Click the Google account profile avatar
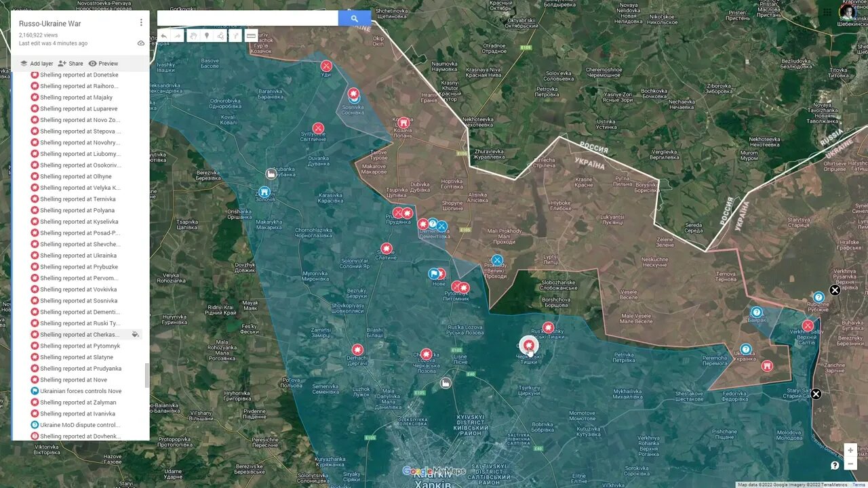This screenshot has width=868, height=488. pyautogui.click(x=848, y=12)
